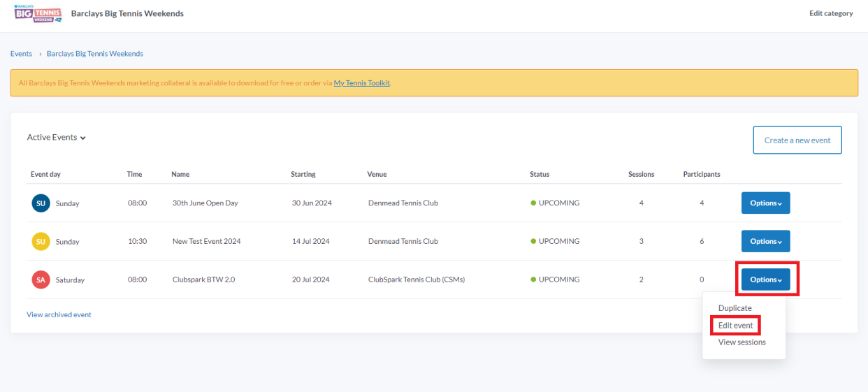Click the View archived event link

[x=59, y=314]
